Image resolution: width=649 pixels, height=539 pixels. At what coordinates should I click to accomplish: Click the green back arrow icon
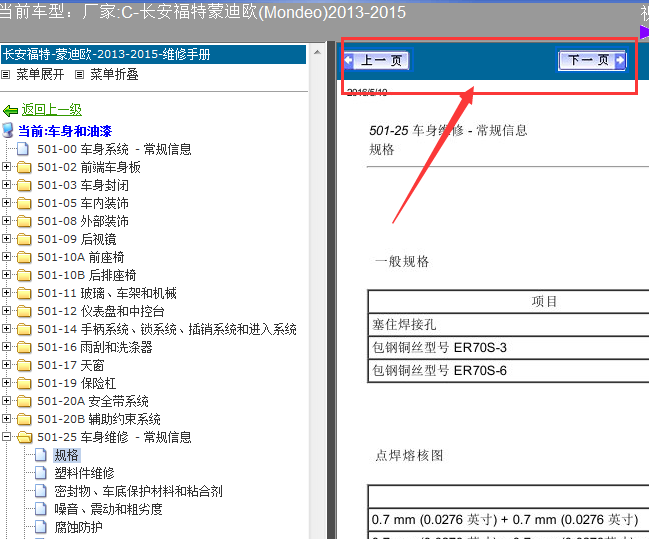10,111
